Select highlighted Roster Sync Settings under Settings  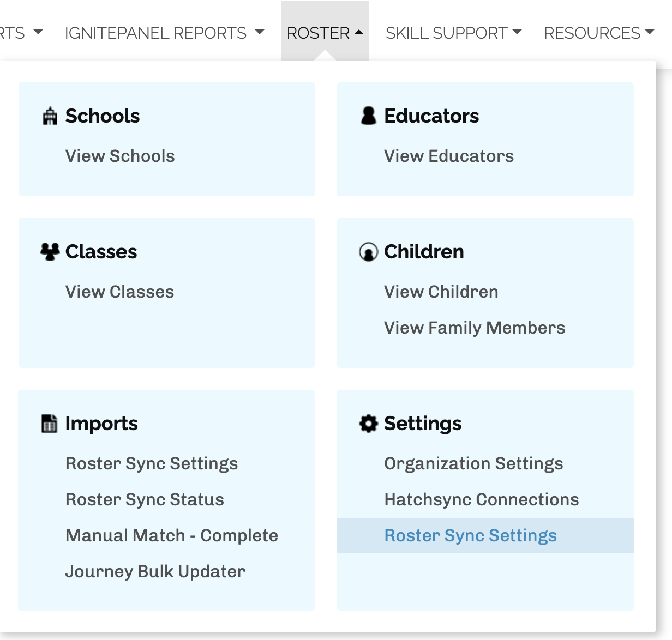click(x=485, y=535)
